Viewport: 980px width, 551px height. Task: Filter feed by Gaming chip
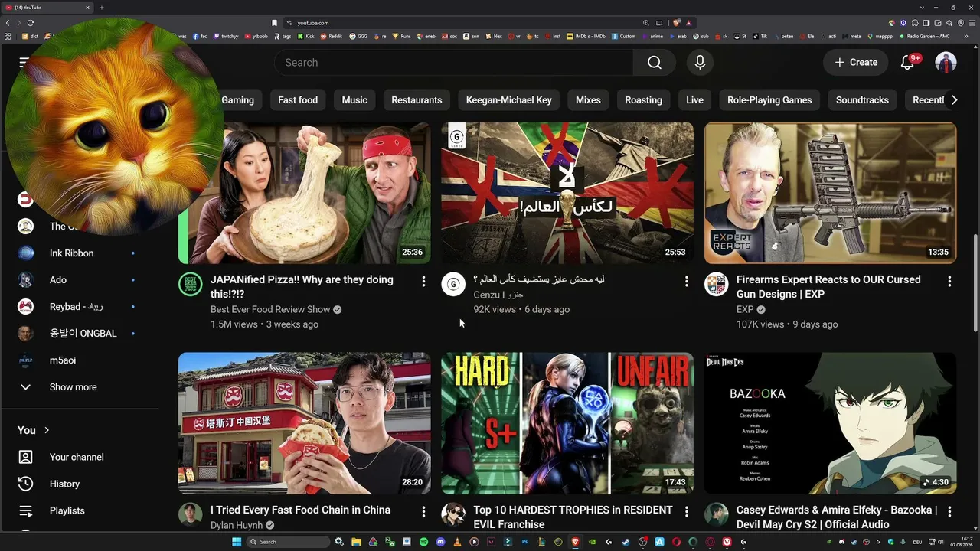coord(237,100)
